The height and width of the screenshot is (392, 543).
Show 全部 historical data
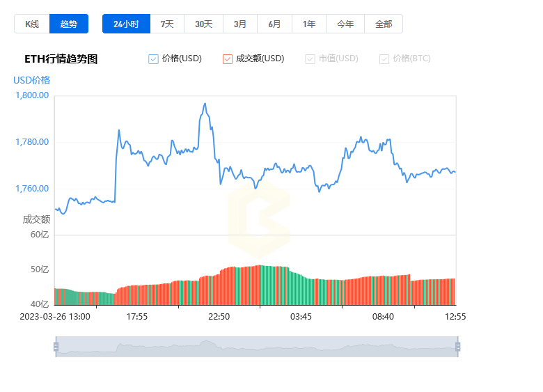tap(384, 24)
